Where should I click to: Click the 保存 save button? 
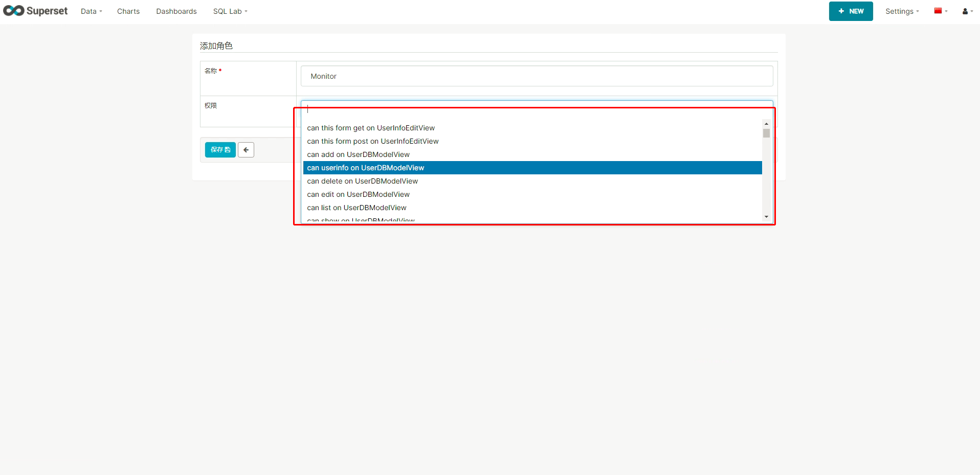[x=220, y=150]
